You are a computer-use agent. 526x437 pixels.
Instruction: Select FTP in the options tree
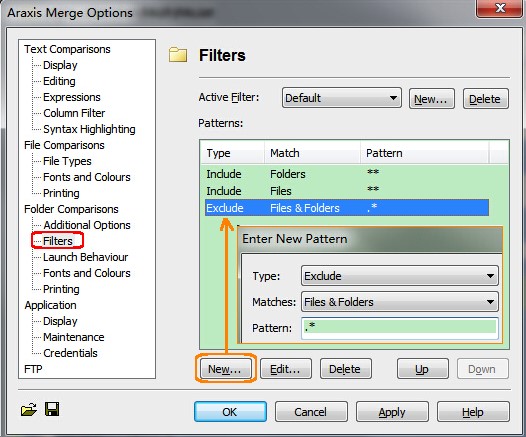click(33, 369)
